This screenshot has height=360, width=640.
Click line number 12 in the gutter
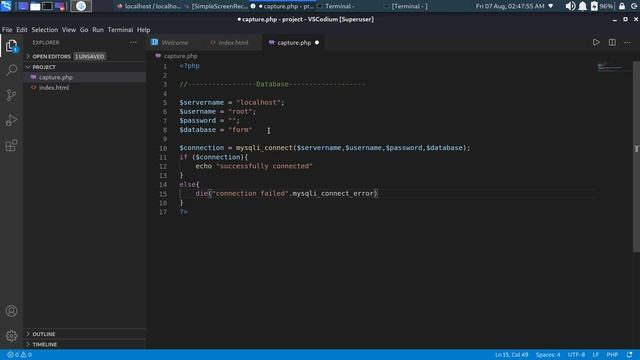163,166
